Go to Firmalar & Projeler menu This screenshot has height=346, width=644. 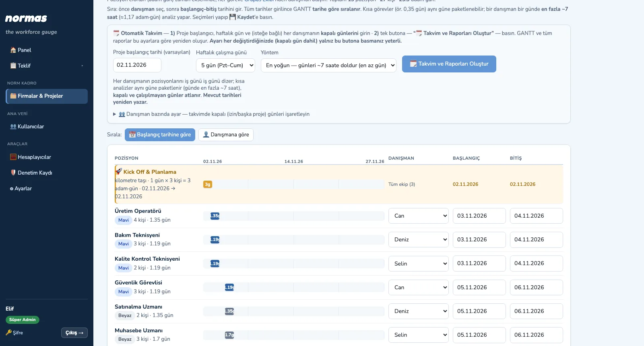47,96
